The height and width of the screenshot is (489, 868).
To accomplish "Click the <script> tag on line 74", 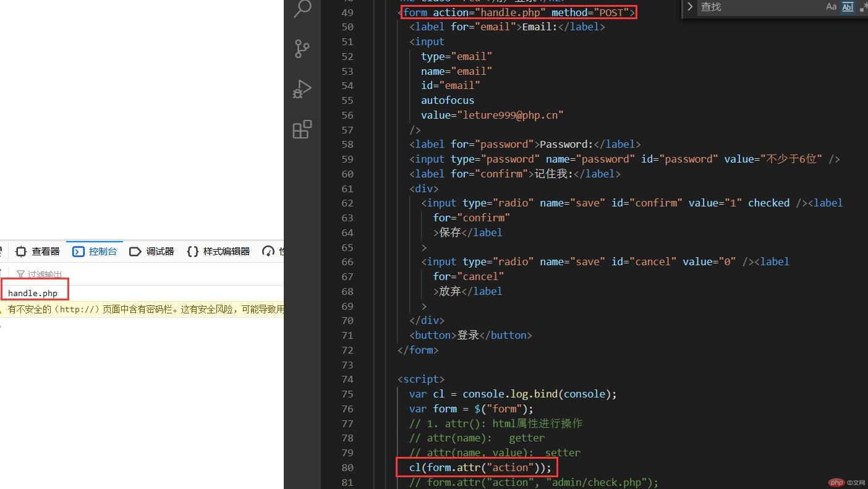I will coord(421,379).
